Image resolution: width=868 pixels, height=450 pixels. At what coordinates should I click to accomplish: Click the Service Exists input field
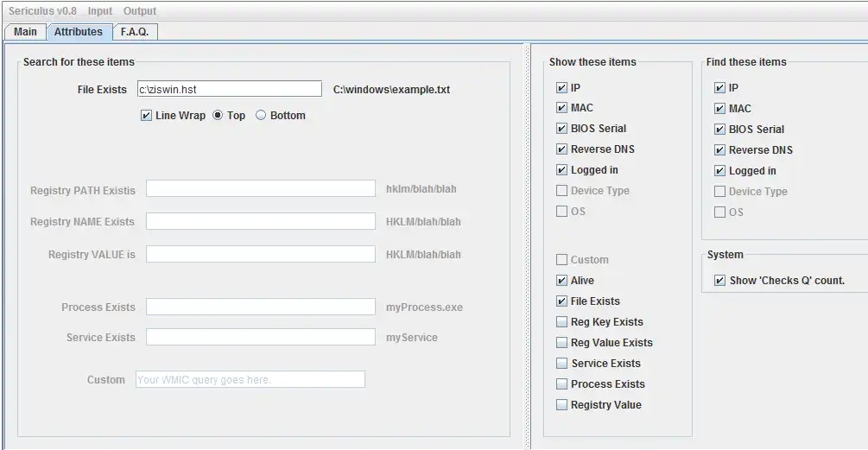click(261, 337)
